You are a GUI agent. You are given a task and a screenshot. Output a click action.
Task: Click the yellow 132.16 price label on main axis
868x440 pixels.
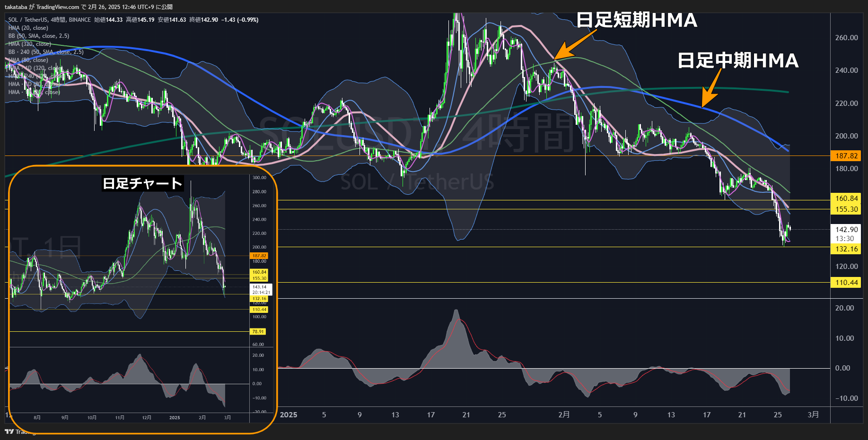pos(846,249)
